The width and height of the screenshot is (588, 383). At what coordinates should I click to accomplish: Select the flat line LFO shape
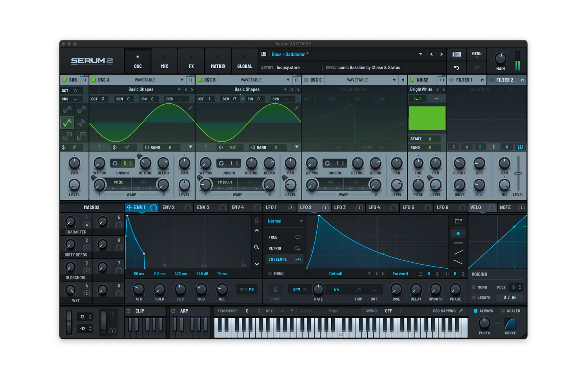[458, 243]
